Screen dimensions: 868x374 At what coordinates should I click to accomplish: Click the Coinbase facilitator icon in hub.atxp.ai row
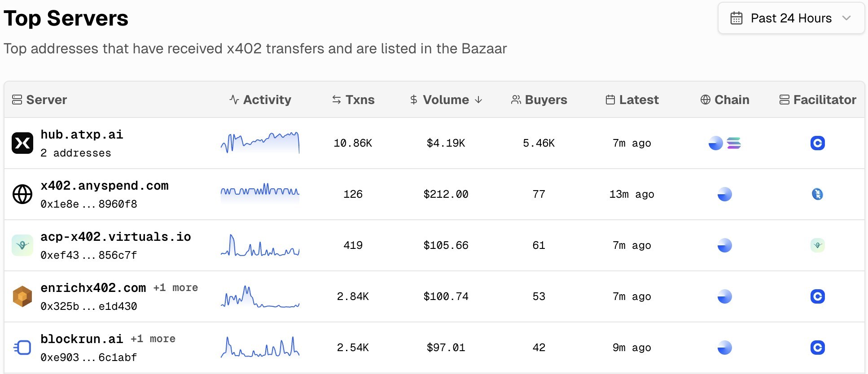tap(817, 143)
